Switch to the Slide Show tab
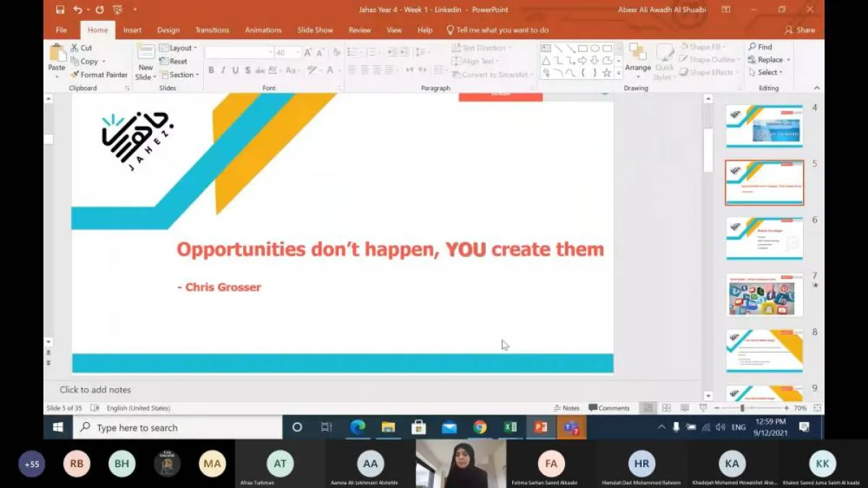The image size is (868, 488). point(315,30)
